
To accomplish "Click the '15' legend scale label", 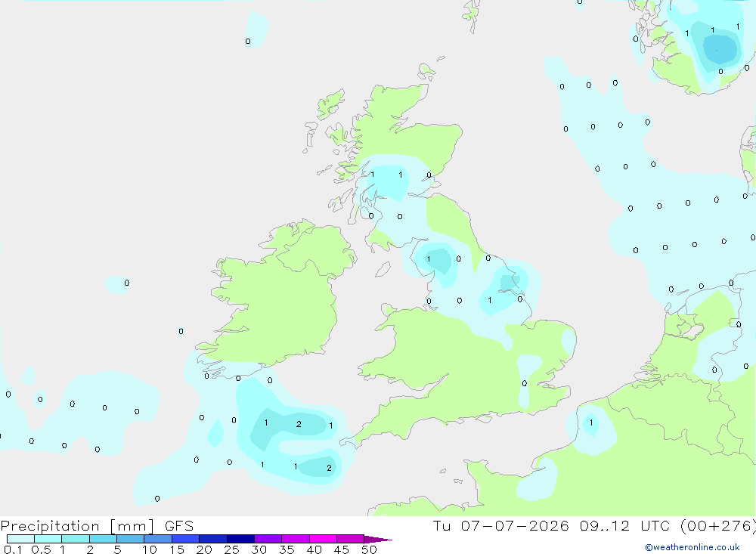I will tap(177, 549).
